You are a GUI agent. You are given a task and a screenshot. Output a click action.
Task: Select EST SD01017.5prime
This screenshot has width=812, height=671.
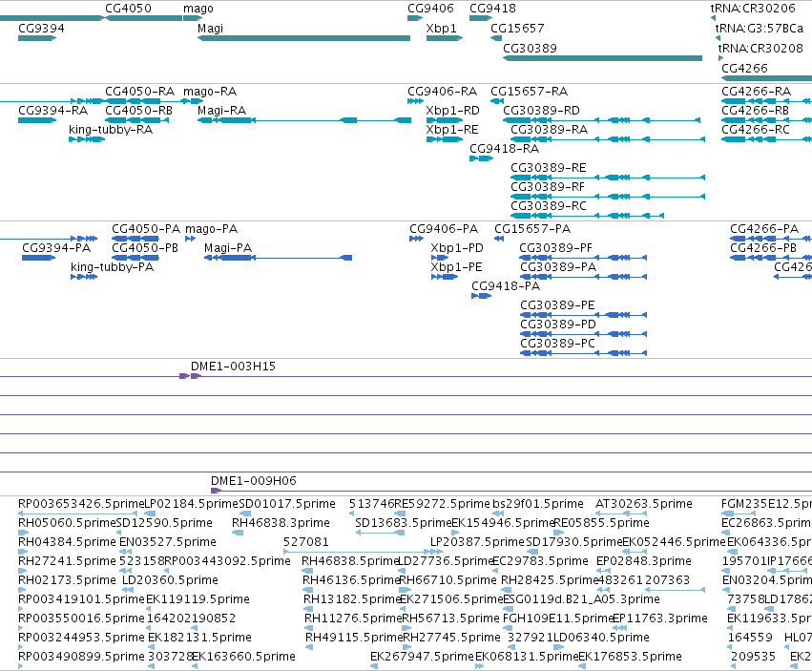click(x=245, y=514)
